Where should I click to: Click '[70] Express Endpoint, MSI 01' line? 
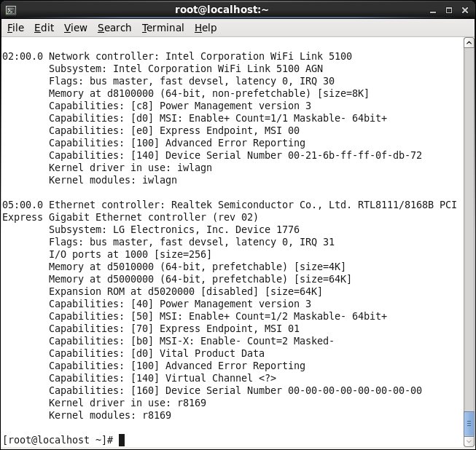click(x=174, y=328)
